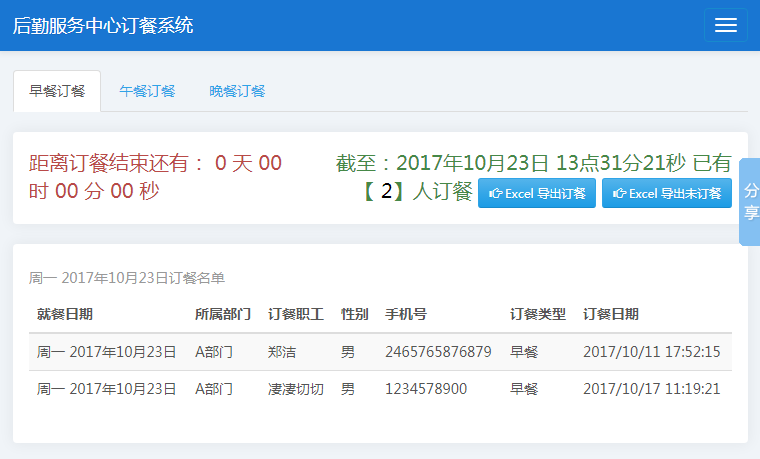Click the 所属部门 column header
The height and width of the screenshot is (459, 760).
click(x=223, y=314)
